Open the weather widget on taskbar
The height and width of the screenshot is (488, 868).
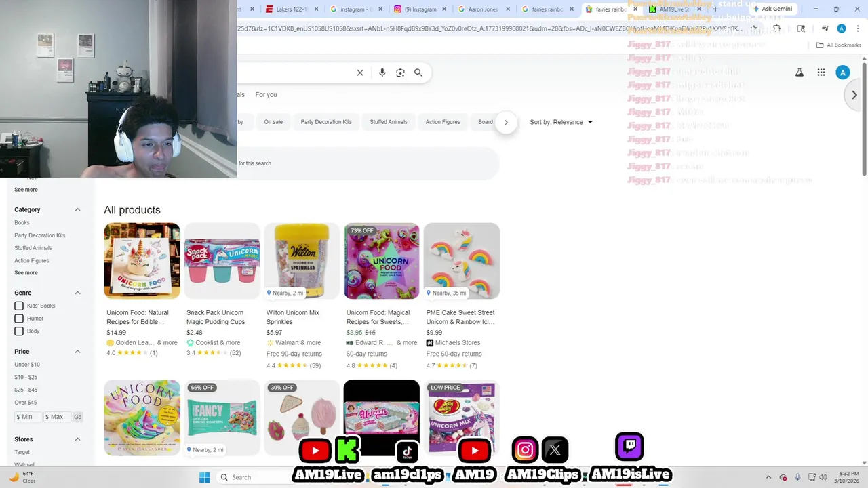23,477
